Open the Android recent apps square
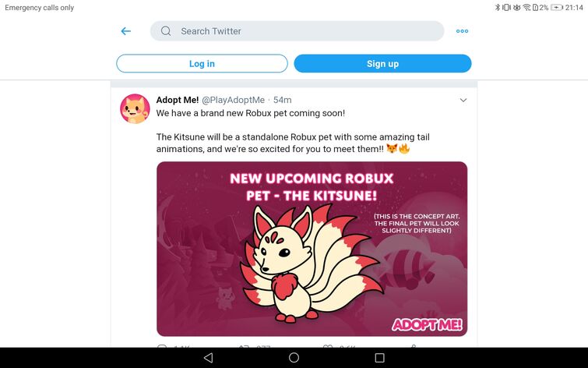Viewport: 588px width, 368px height. 379,358
